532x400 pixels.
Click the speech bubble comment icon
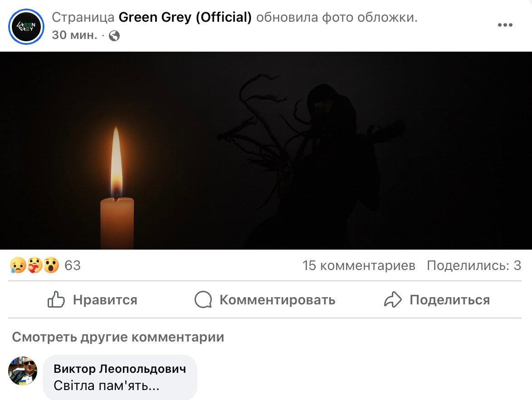click(203, 300)
